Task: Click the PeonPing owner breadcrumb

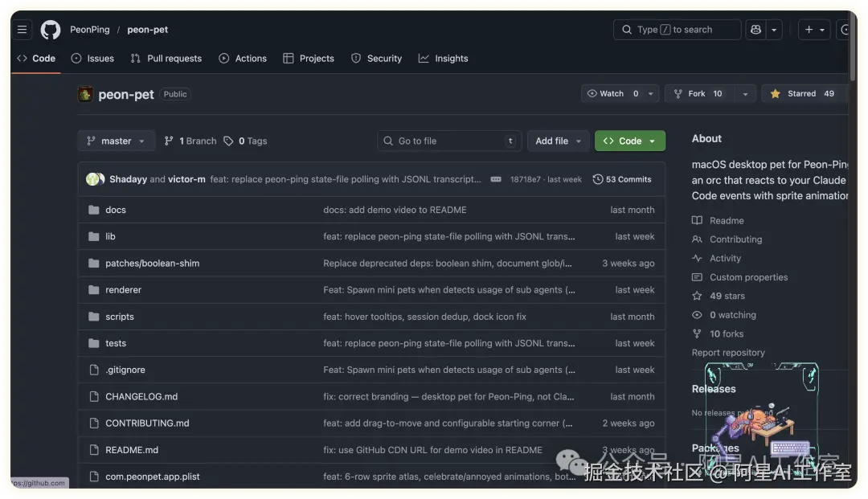Action: click(90, 29)
